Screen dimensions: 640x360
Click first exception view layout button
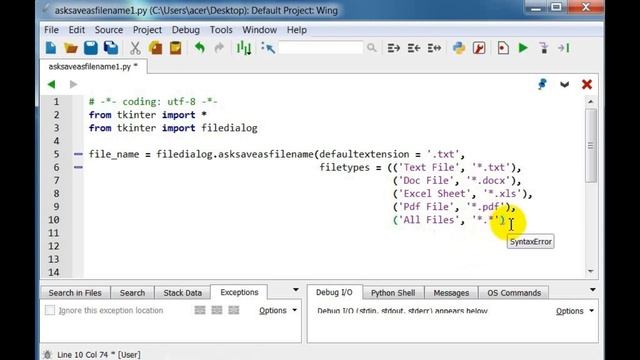[x=200, y=310]
